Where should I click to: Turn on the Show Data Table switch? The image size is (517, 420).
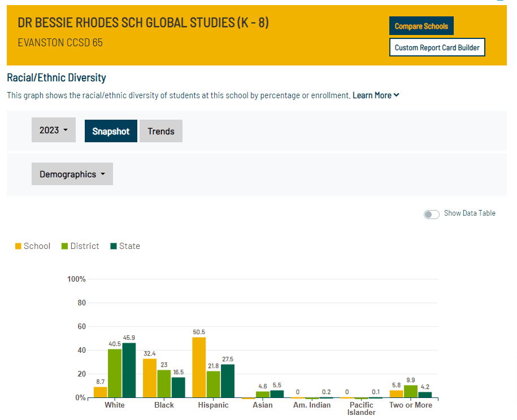(x=432, y=214)
